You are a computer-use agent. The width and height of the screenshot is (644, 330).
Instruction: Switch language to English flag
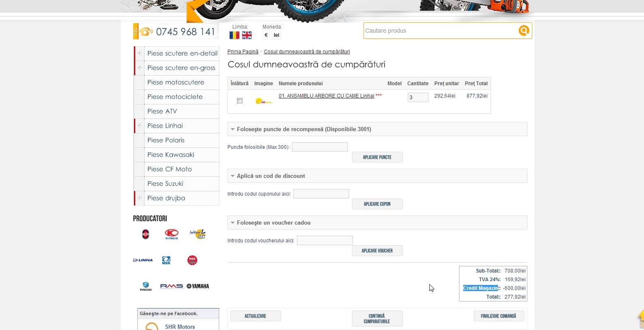[x=247, y=36]
